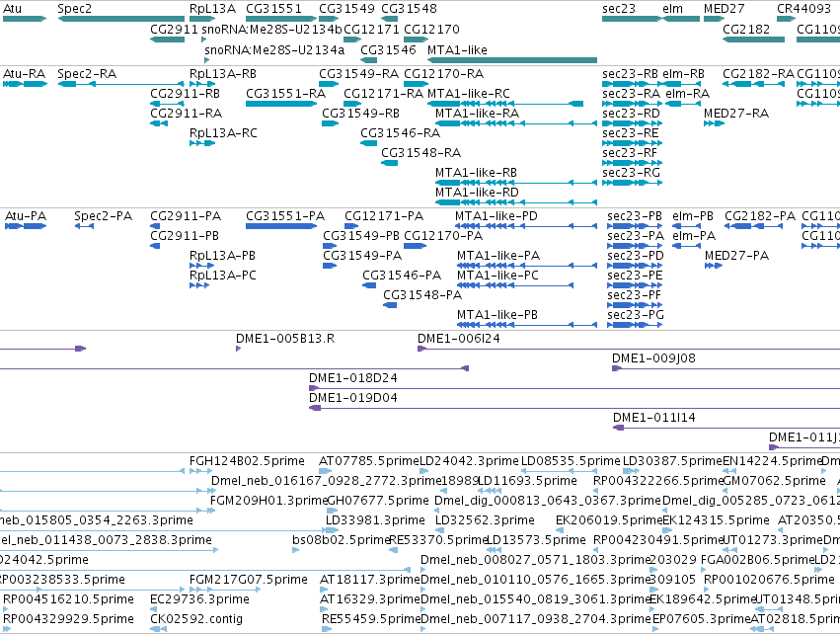Select the RP001020676.5prime EST label
The image size is (840, 634).
pos(769,580)
